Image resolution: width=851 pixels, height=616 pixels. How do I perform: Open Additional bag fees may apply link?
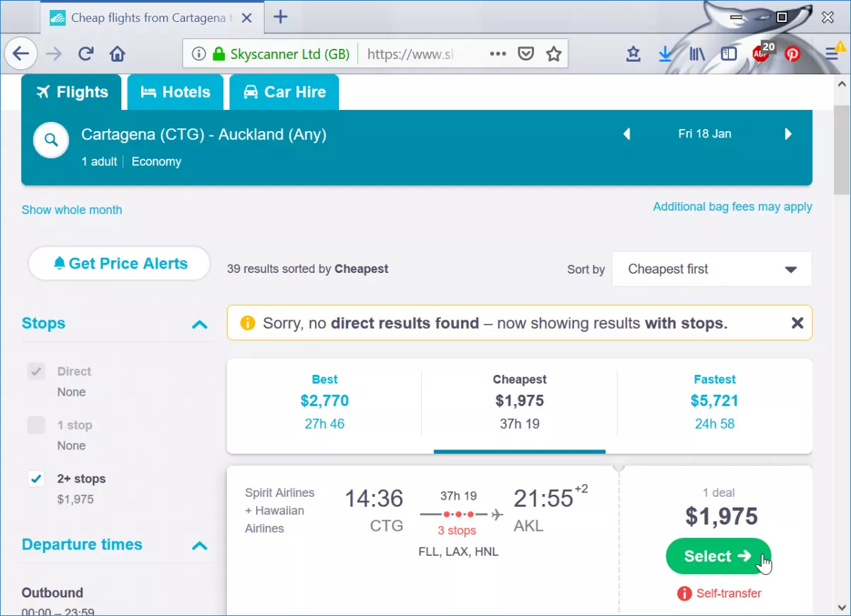pyautogui.click(x=733, y=207)
